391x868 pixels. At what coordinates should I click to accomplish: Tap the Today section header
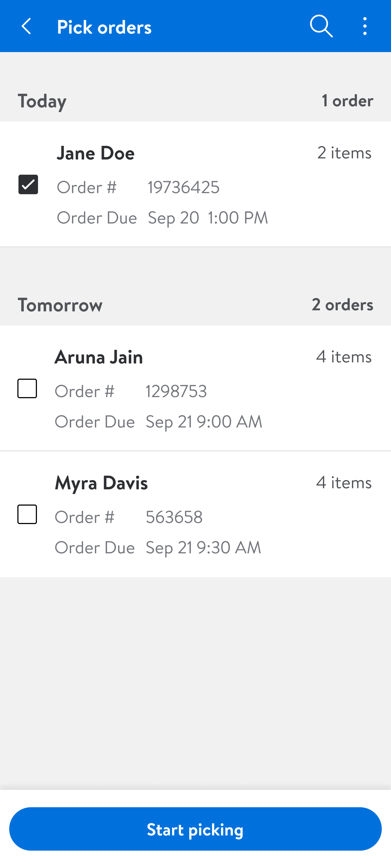42,101
